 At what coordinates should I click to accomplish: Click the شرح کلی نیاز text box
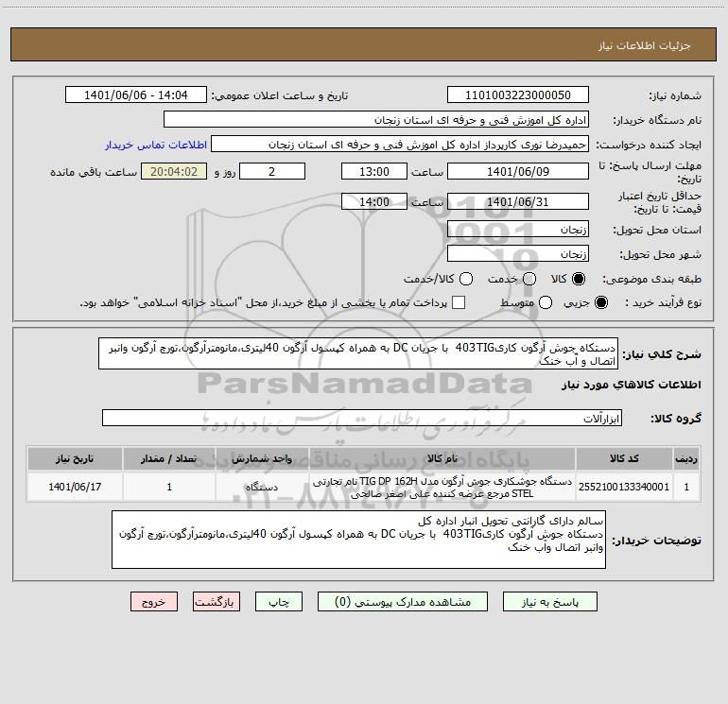358,353
